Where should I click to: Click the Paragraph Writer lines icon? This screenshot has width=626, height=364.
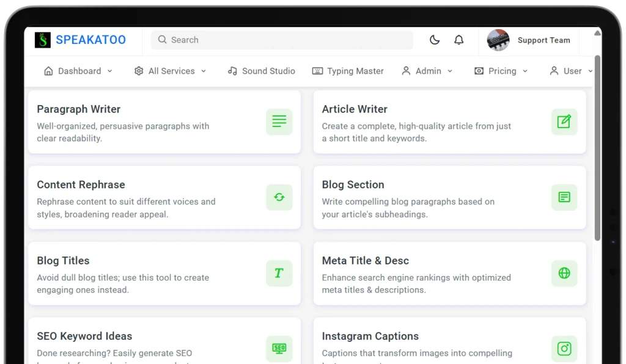(x=279, y=122)
